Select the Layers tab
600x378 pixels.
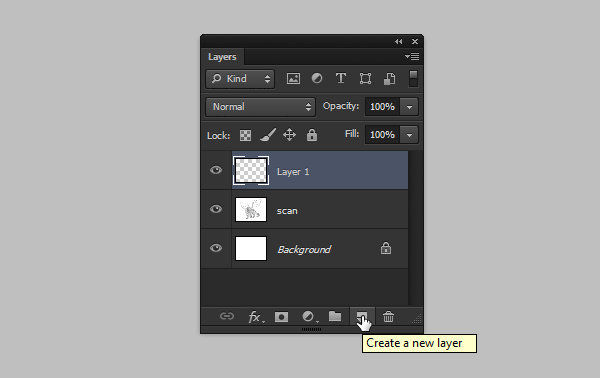222,57
